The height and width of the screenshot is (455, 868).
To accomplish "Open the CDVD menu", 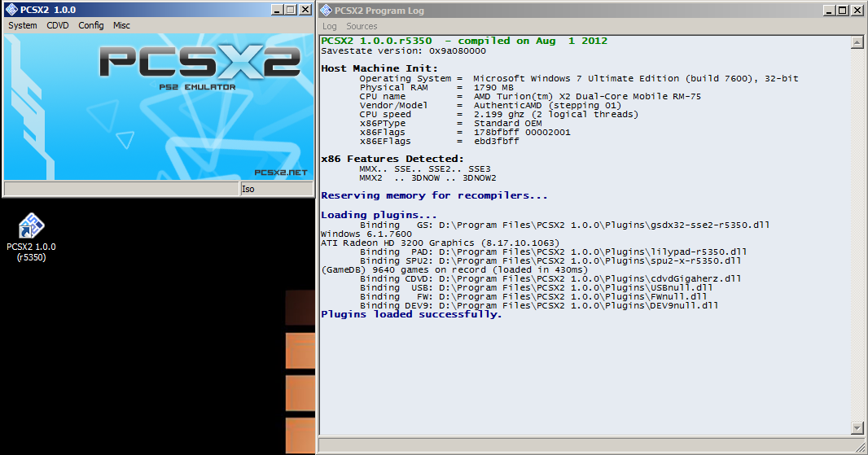I will (x=58, y=25).
